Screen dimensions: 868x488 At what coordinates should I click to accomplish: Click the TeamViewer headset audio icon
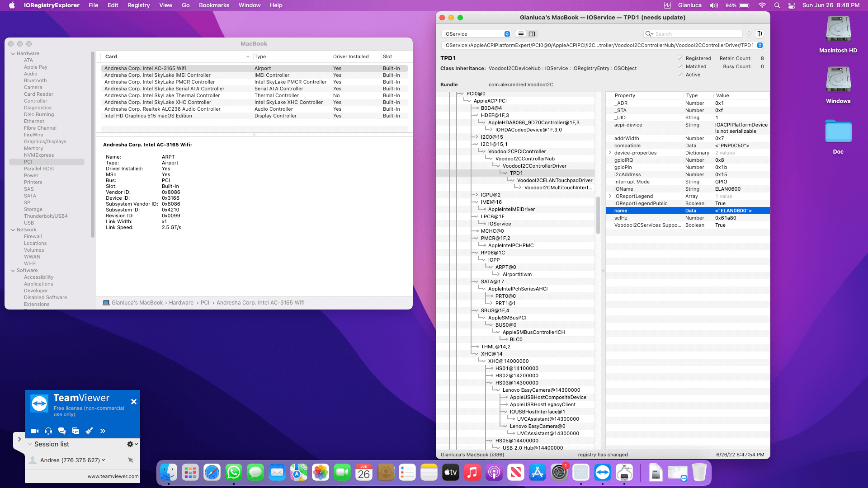click(48, 431)
